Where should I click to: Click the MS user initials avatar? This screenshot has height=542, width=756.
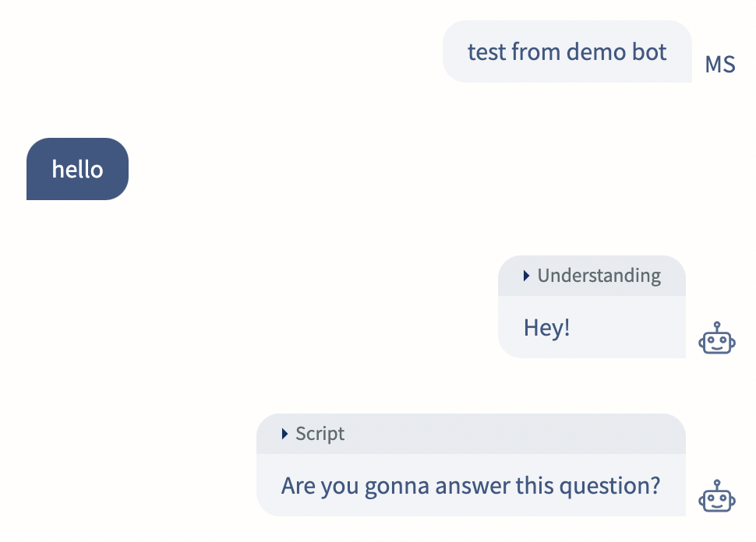pos(720,65)
